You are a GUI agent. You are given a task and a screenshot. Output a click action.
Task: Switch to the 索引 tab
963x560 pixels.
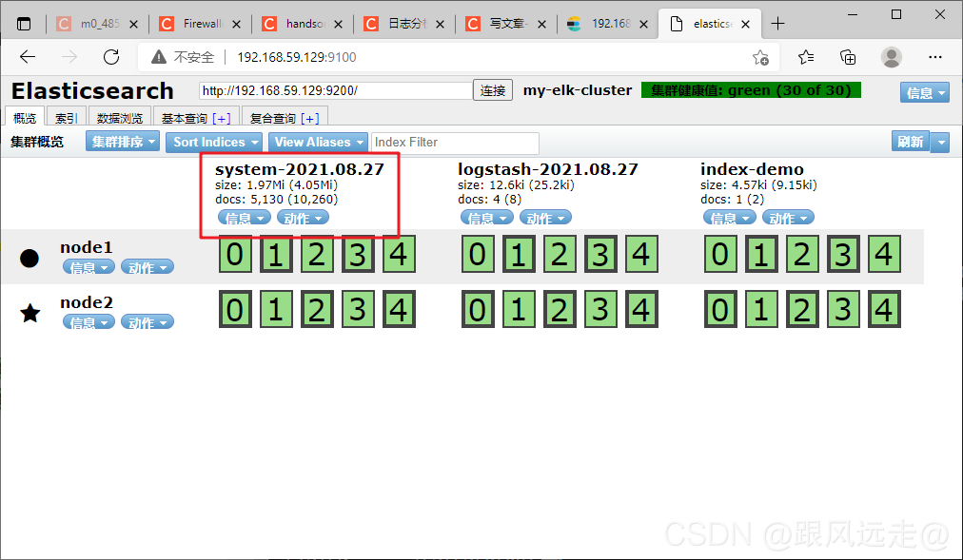(66, 118)
